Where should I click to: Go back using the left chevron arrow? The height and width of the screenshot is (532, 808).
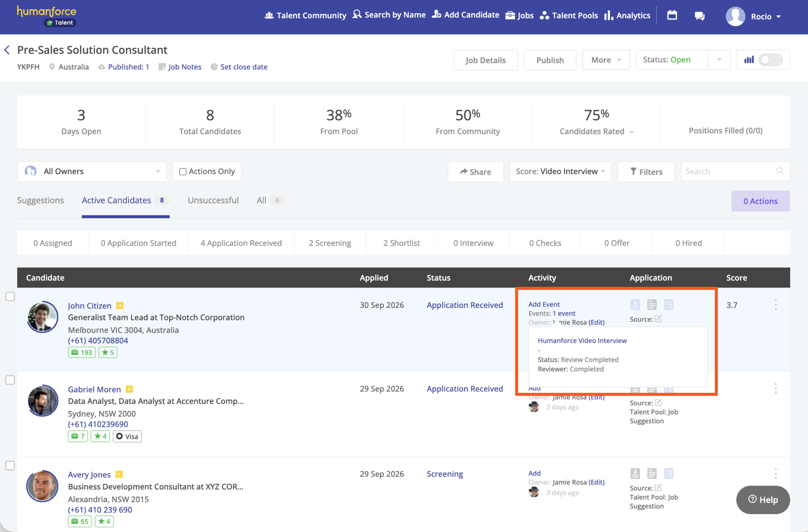[x=7, y=50]
